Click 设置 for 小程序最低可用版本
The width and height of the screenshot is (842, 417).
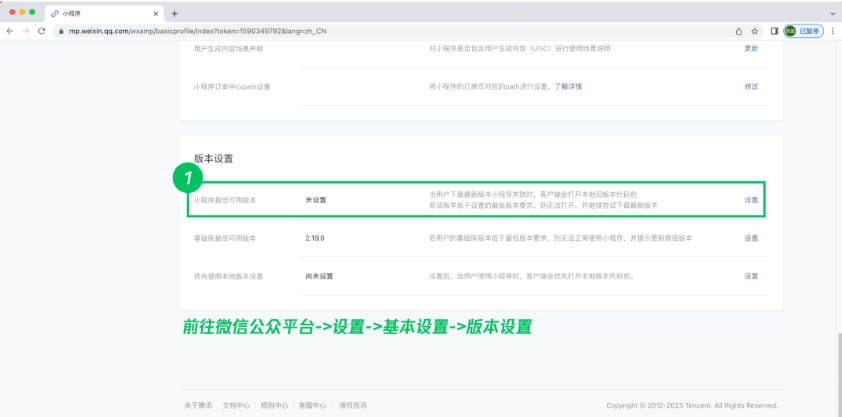751,200
